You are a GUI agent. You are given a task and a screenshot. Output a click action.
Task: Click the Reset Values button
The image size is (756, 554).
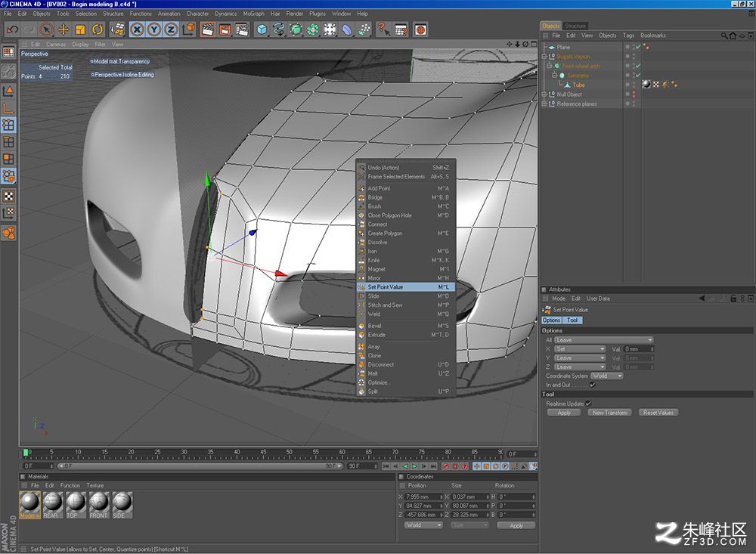coord(658,413)
